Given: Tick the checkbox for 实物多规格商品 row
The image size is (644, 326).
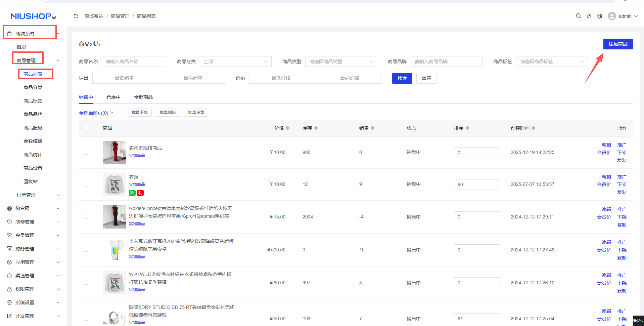Looking at the screenshot, I should tap(86, 152).
